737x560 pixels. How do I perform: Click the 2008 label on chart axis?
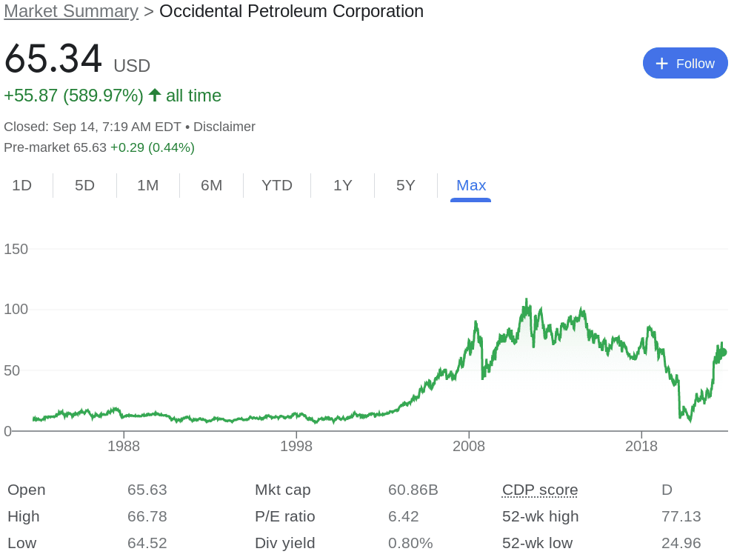(x=469, y=446)
